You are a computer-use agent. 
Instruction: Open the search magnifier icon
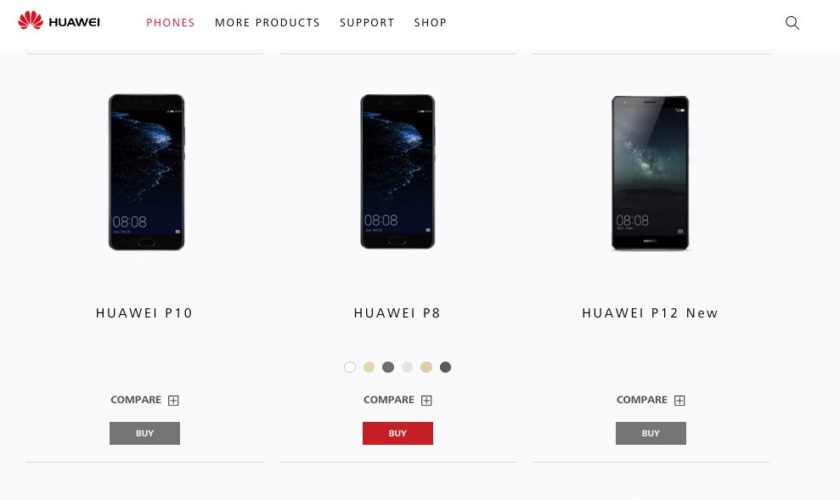(x=792, y=23)
